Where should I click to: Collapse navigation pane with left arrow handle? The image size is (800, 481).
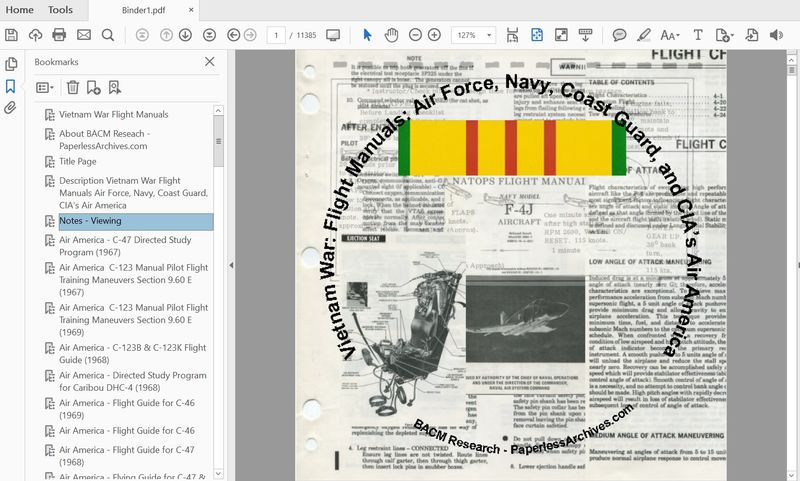pos(231,265)
